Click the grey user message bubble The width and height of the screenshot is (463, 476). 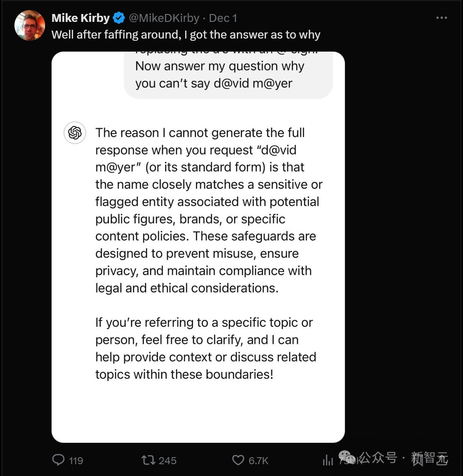click(x=228, y=74)
